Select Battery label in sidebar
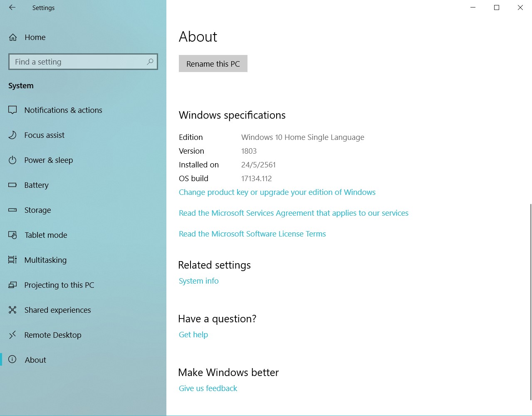532x416 pixels. tap(36, 185)
